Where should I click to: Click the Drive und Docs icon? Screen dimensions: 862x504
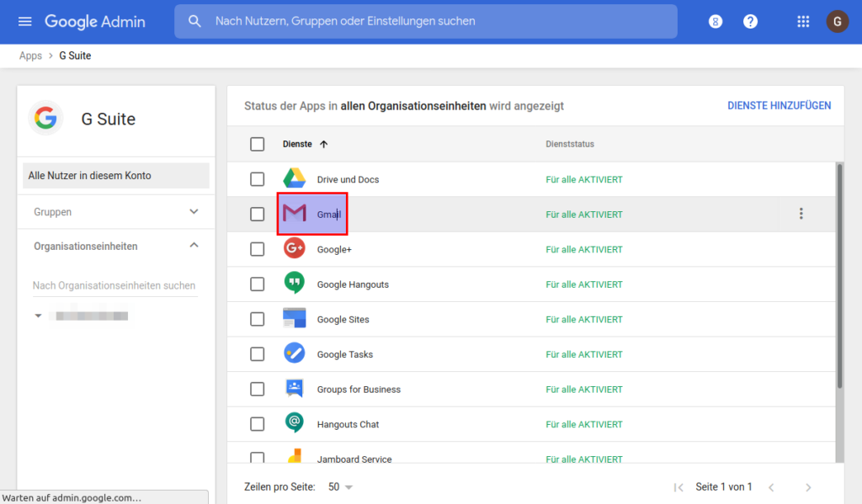294,178
